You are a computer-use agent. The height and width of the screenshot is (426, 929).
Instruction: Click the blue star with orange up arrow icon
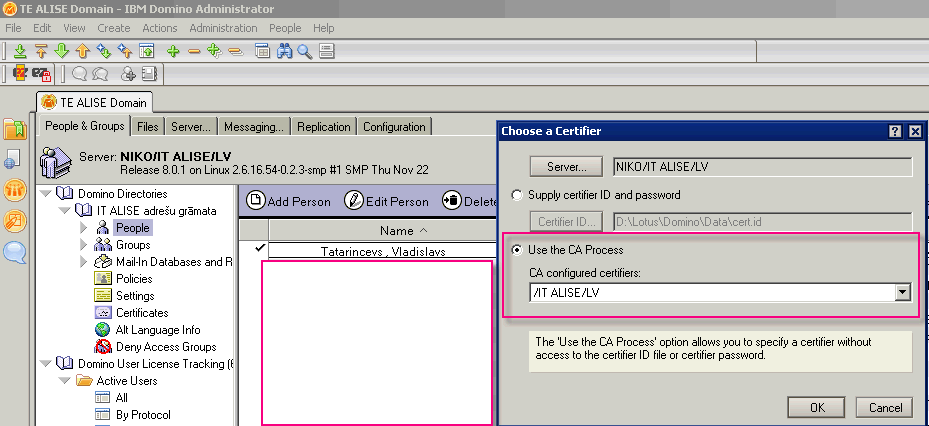(x=124, y=51)
